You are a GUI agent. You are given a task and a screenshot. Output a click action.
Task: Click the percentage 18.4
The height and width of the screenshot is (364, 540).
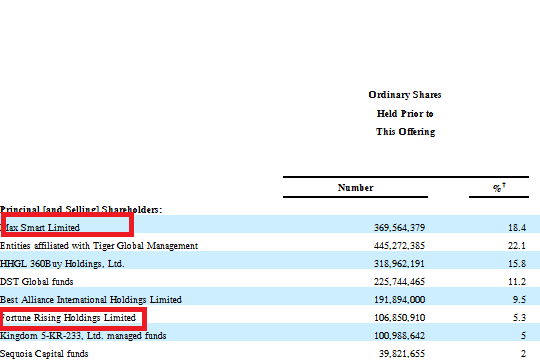[517, 228]
